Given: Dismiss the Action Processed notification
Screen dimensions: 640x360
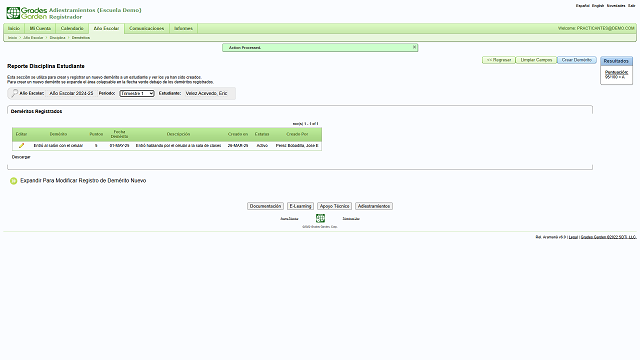Looking at the screenshot, I should pos(414,47).
